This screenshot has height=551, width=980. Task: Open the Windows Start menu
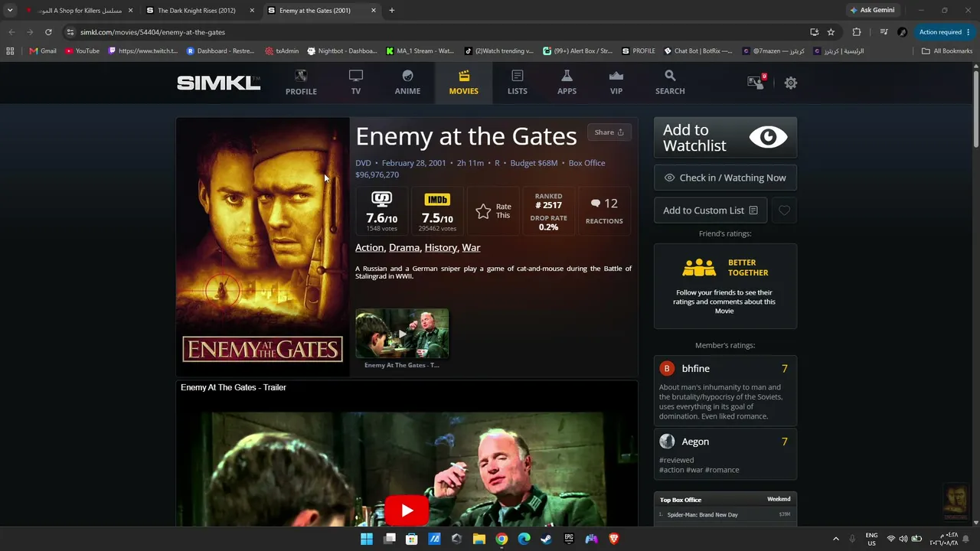pos(367,539)
